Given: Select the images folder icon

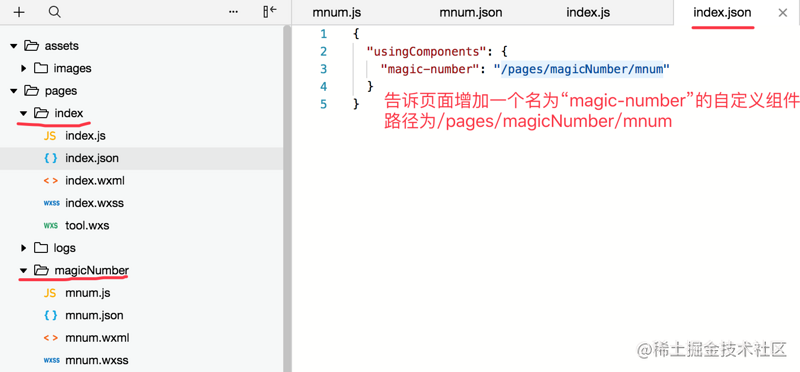Looking at the screenshot, I should point(41,68).
